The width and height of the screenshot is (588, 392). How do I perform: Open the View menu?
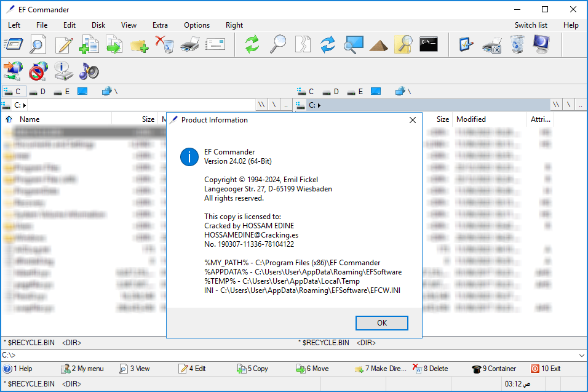[x=129, y=25]
